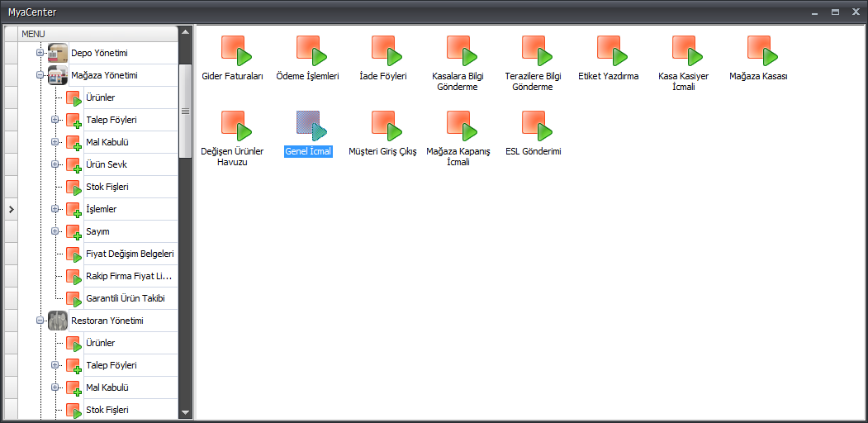868x423 pixels.
Task: Open the Mağaza Kasası icon
Action: click(x=763, y=51)
